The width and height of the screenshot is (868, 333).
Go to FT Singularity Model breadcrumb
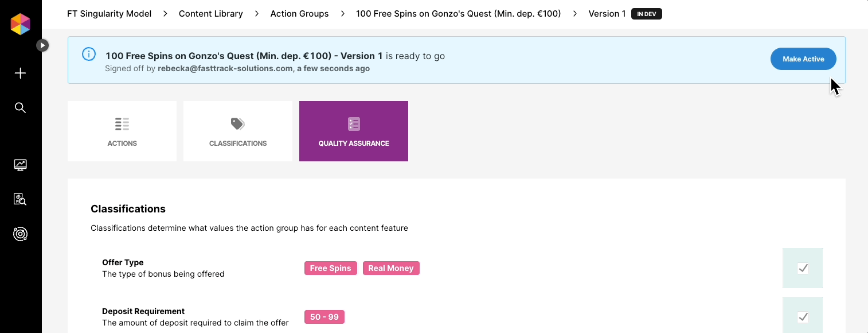pos(110,14)
